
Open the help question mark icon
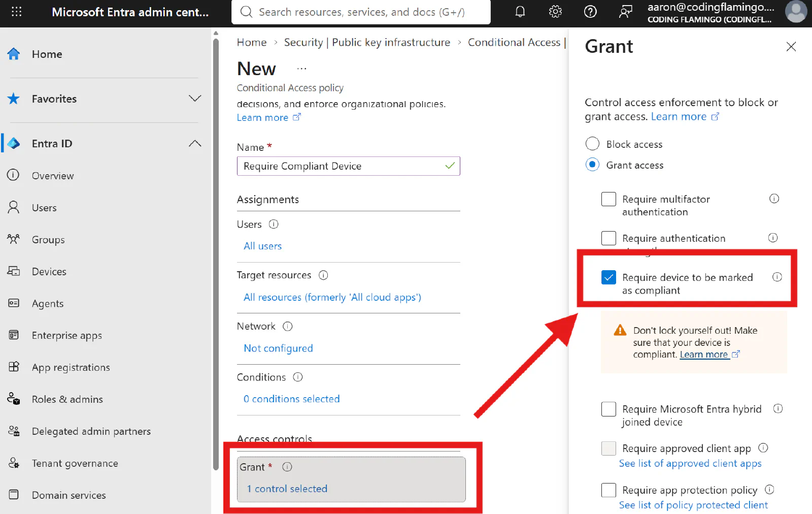[x=590, y=12]
